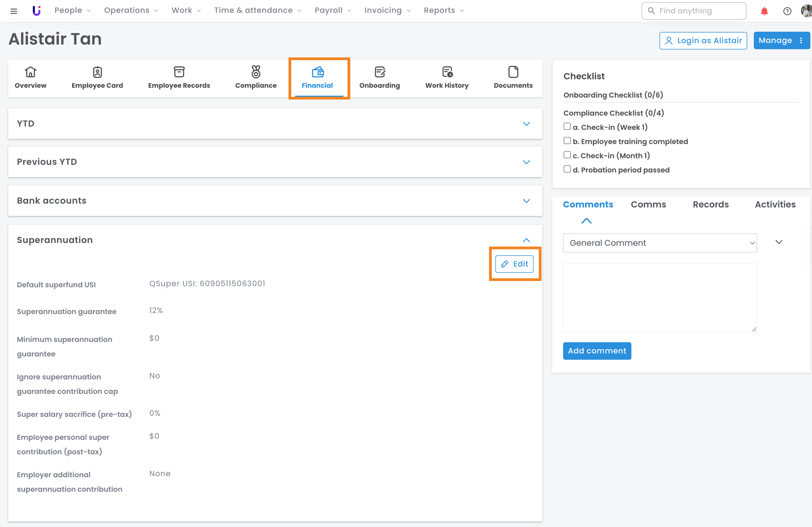Select the Compliance medal icon

coord(255,72)
